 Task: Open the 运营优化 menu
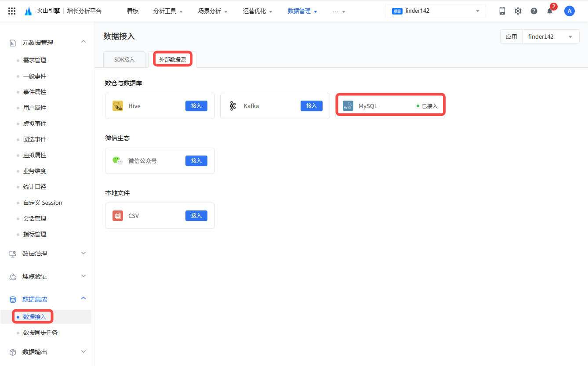(258, 11)
